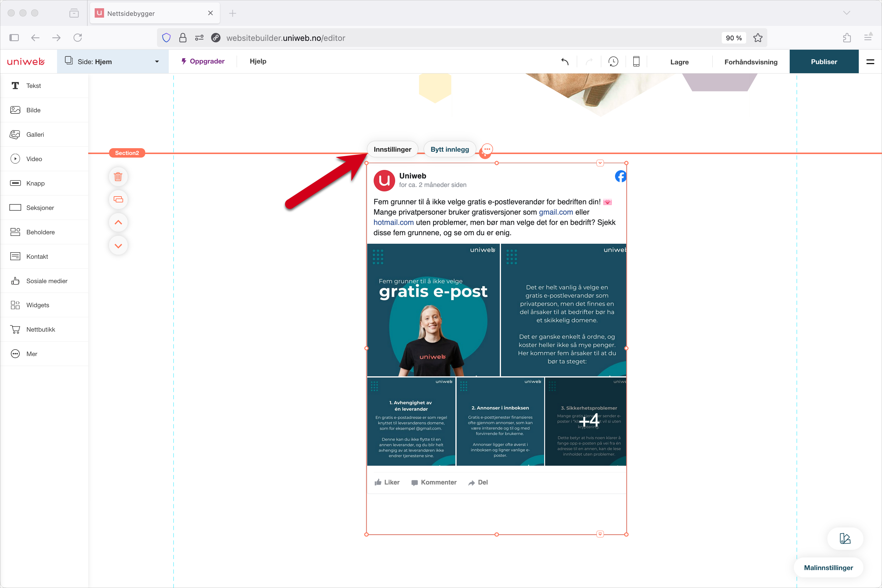
Task: Move Section2 up
Action: 118,222
